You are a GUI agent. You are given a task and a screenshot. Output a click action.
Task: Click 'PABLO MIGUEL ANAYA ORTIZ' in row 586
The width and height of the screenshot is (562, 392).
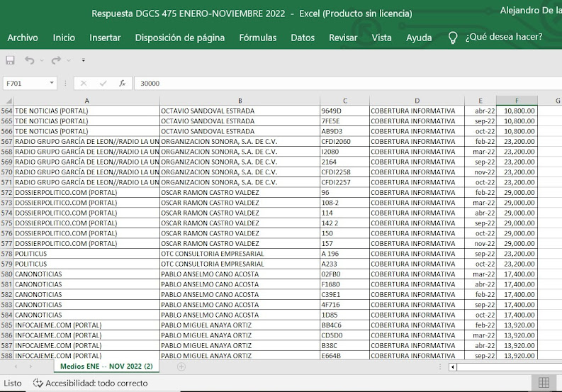pyautogui.click(x=240, y=335)
